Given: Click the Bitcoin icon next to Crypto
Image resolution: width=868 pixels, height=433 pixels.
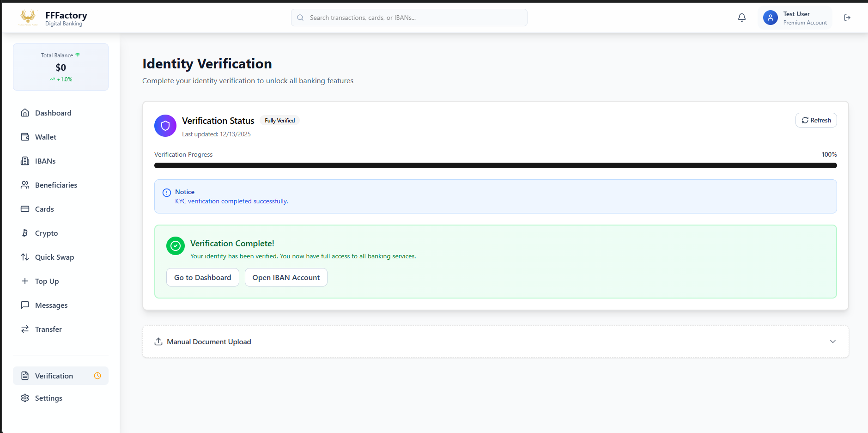Looking at the screenshot, I should [25, 233].
